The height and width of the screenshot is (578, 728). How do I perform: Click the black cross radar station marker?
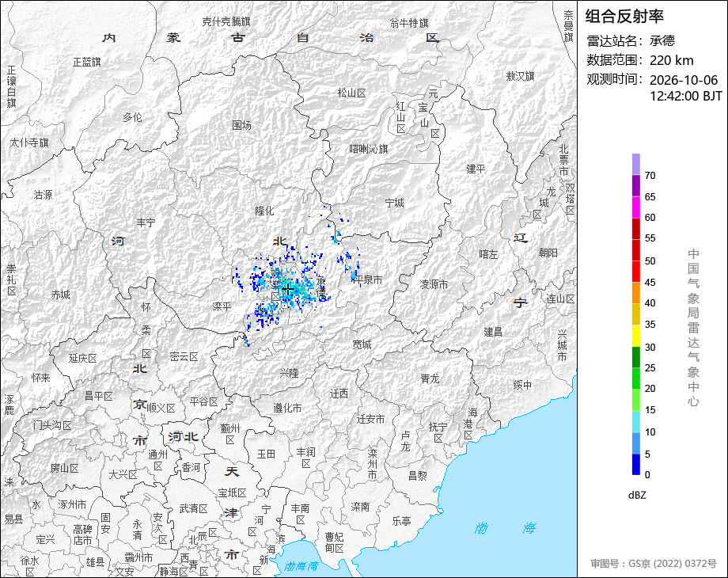point(288,290)
